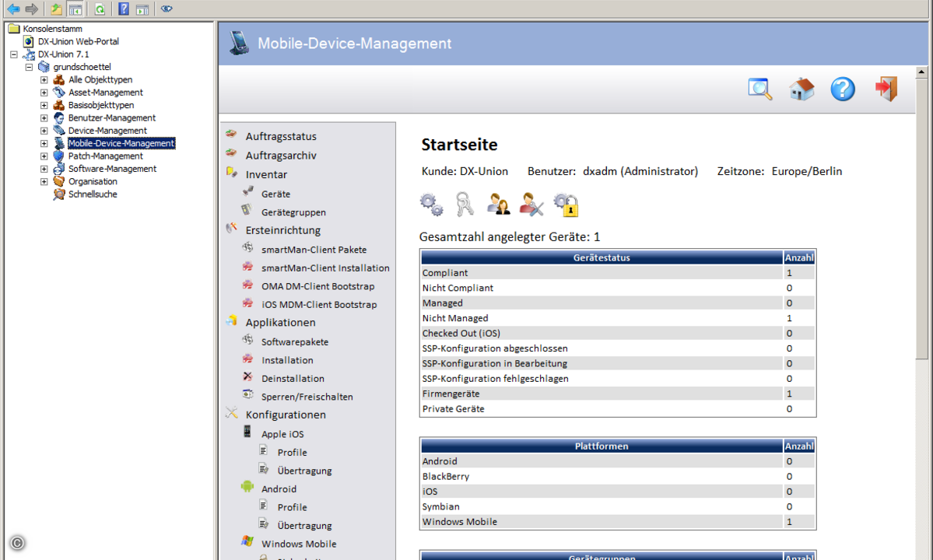
Task: Select smartMan-Client Installation
Action: (325, 268)
